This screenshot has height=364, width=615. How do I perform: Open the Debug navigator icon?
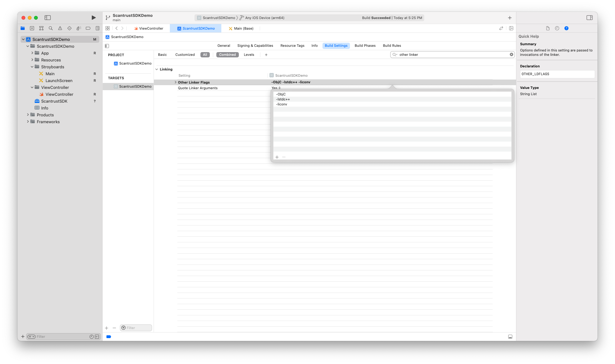[x=79, y=28]
